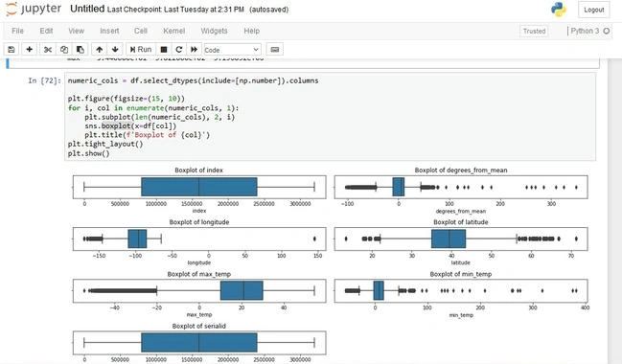Screen dimensions: 622x364
Task: Open the View menu
Action: pyautogui.click(x=76, y=31)
